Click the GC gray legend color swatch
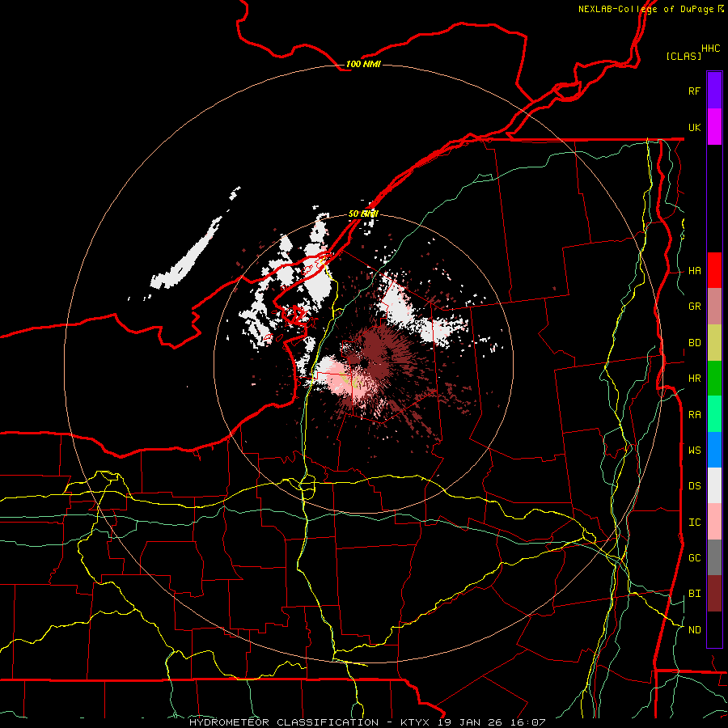This screenshot has height=728, width=728. pyautogui.click(x=714, y=557)
